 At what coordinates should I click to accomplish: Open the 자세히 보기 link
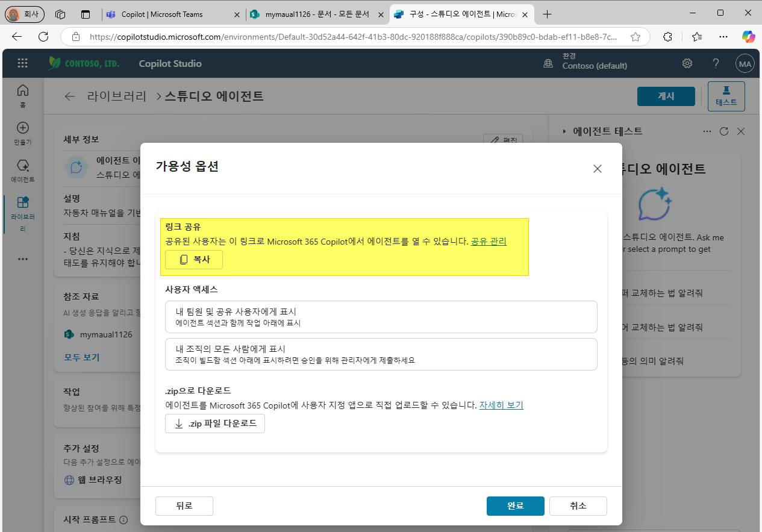tap(501, 405)
